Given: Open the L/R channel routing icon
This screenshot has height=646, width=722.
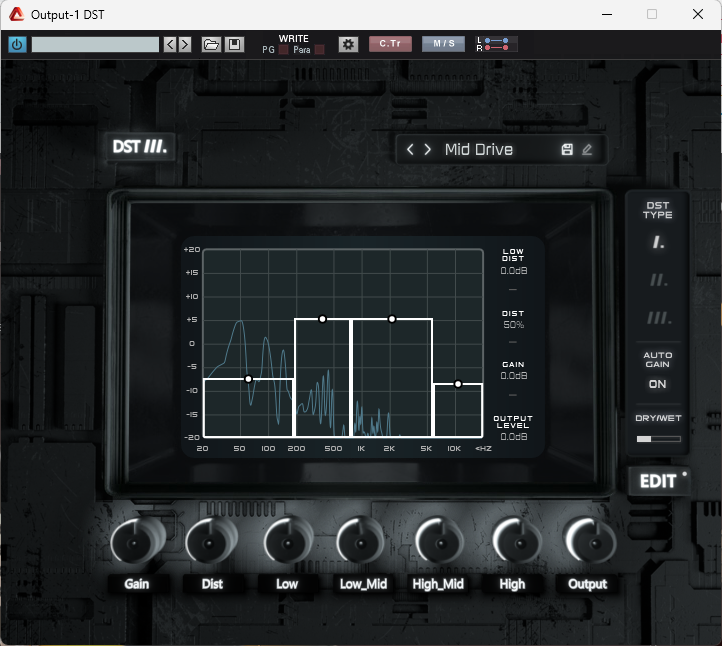Looking at the screenshot, I should click(496, 44).
